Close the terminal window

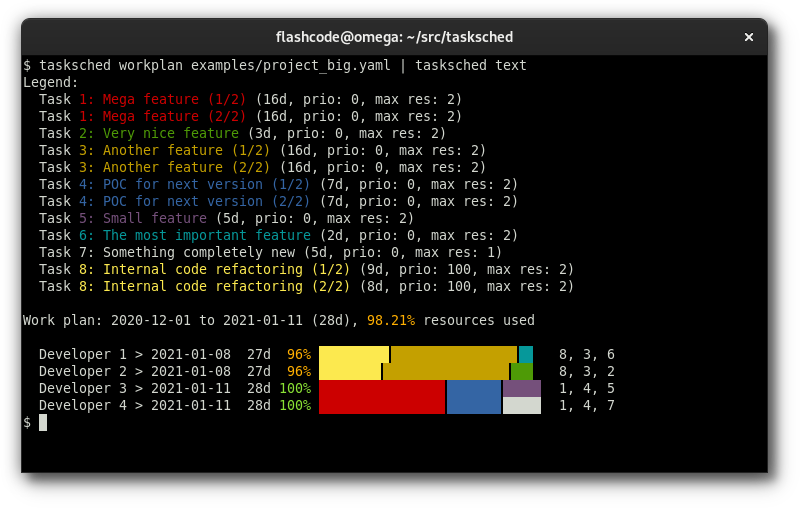pos(748,37)
